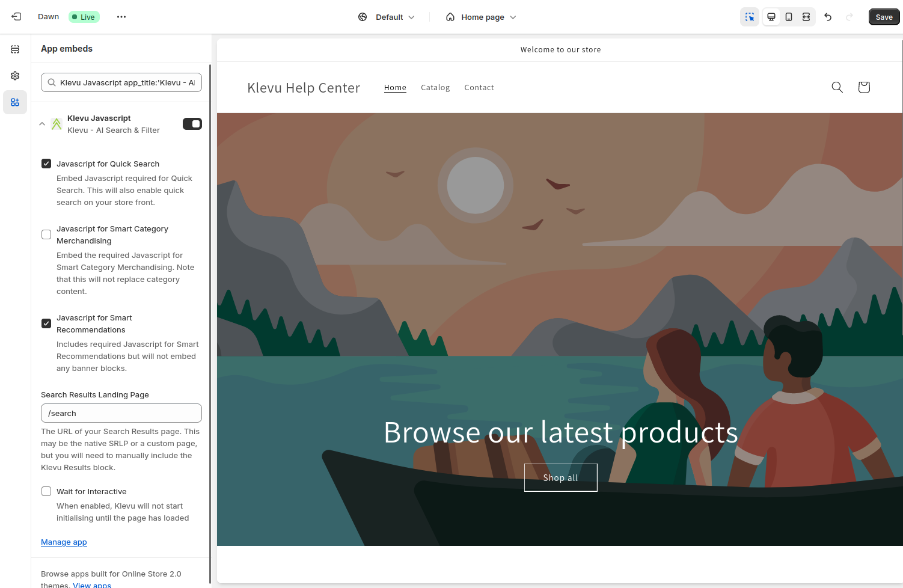Select the Welcome to our store announcement
This screenshot has height=588, width=903.
[x=561, y=50]
